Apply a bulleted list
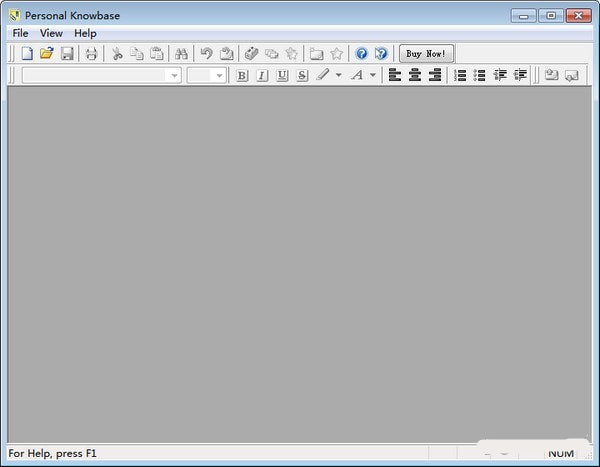 pyautogui.click(x=479, y=75)
